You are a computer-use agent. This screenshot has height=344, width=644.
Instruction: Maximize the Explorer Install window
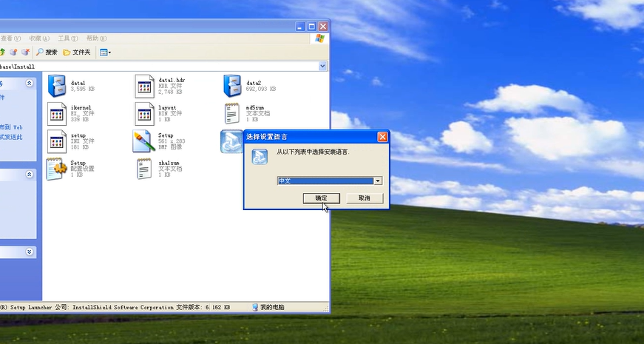pyautogui.click(x=312, y=27)
